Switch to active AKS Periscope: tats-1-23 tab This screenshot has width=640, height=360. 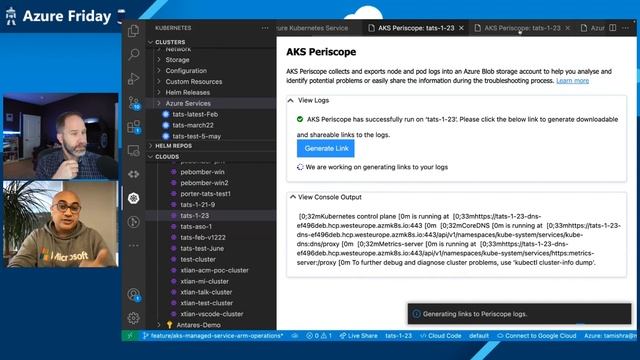pos(416,28)
